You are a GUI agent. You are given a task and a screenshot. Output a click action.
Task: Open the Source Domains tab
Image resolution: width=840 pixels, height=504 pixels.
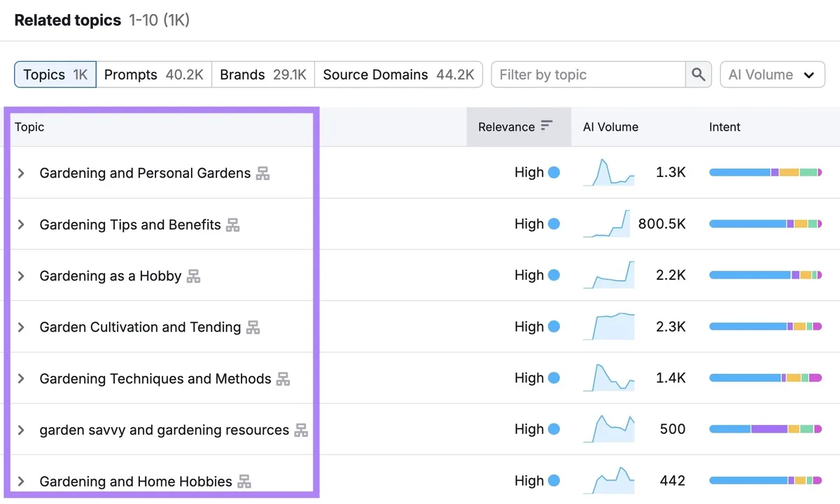coord(398,75)
